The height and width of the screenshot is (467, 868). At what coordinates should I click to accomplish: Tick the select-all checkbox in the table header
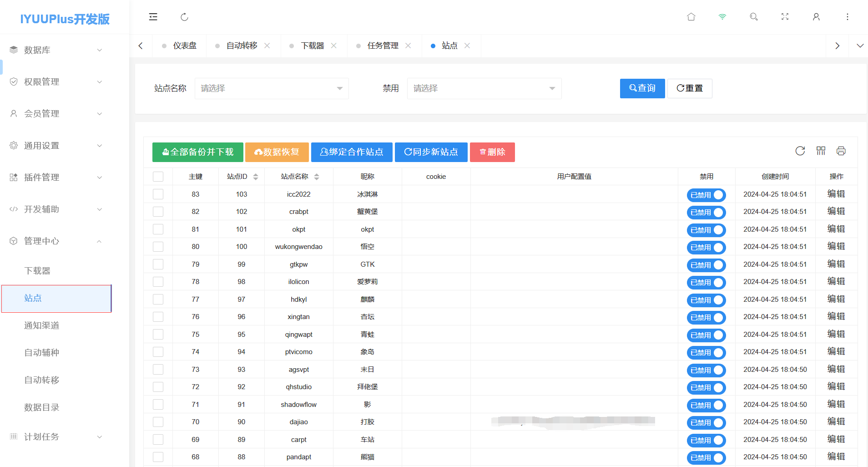point(158,177)
